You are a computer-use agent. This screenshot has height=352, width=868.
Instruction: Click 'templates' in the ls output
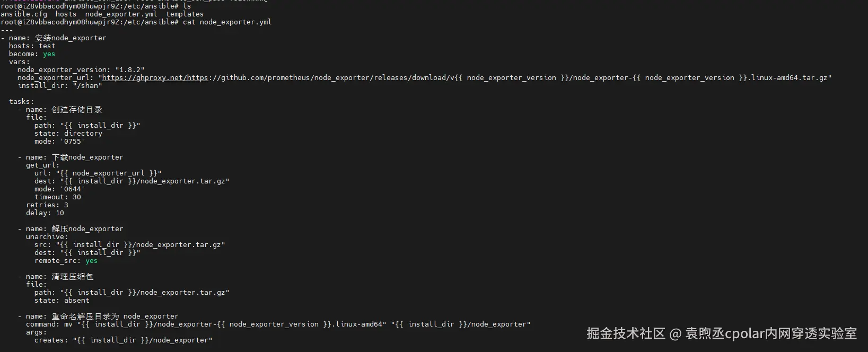pos(185,14)
